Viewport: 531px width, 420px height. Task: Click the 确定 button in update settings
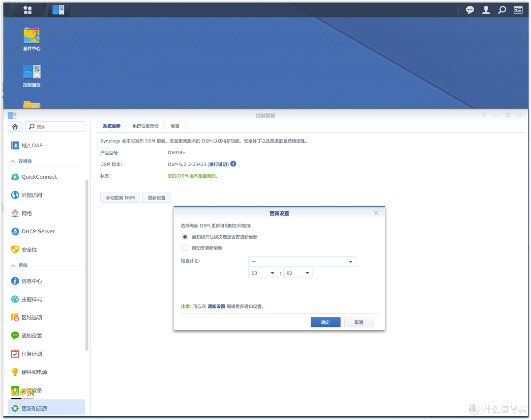[x=325, y=322]
